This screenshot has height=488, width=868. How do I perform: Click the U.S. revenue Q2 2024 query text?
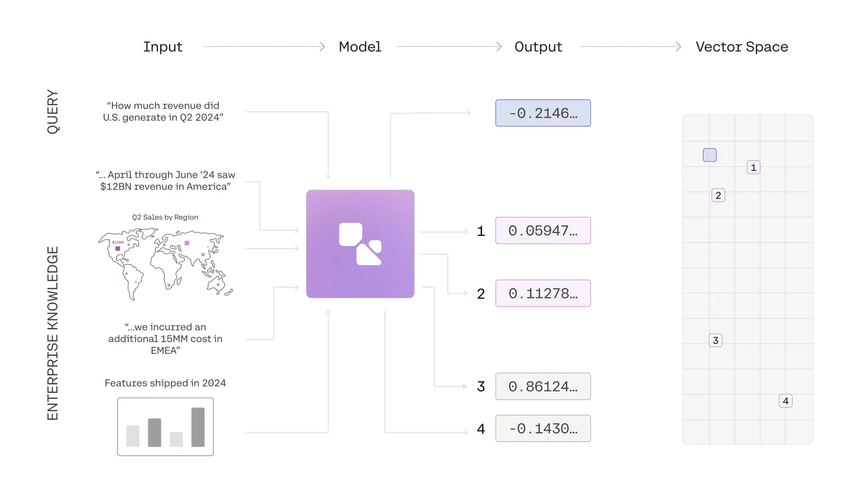tap(163, 111)
